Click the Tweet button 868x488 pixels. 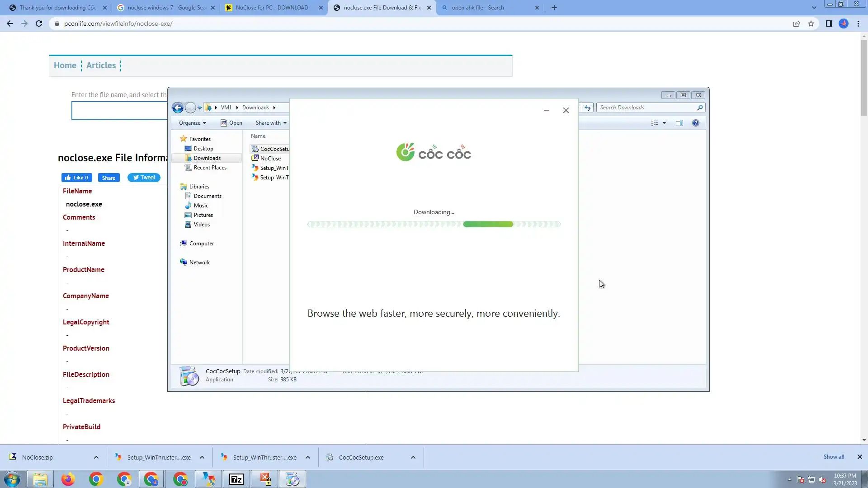click(x=144, y=178)
